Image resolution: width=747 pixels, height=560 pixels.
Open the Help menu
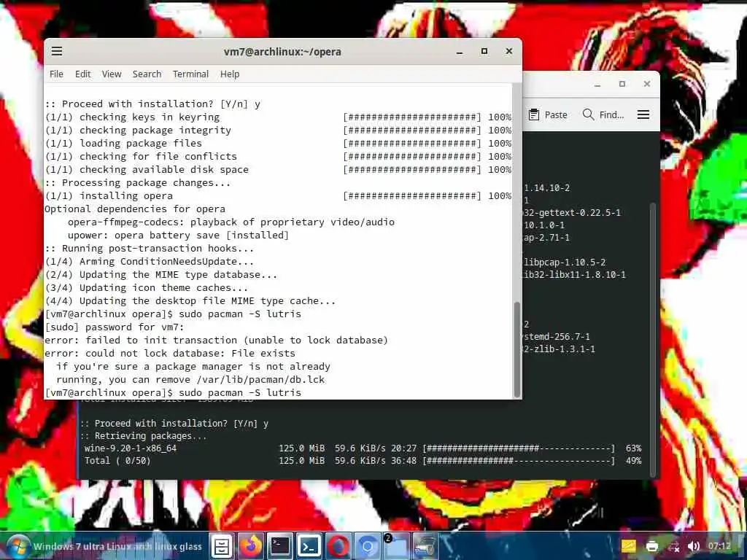click(230, 74)
